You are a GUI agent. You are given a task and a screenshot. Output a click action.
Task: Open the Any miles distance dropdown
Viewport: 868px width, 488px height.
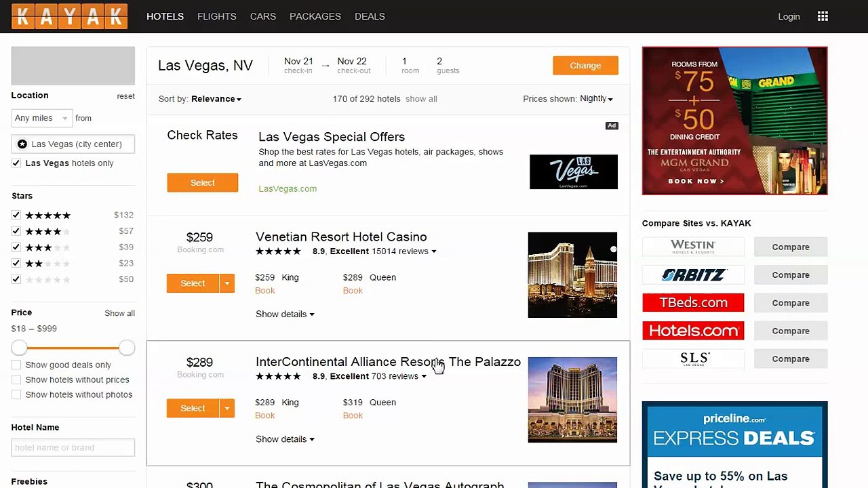[41, 118]
